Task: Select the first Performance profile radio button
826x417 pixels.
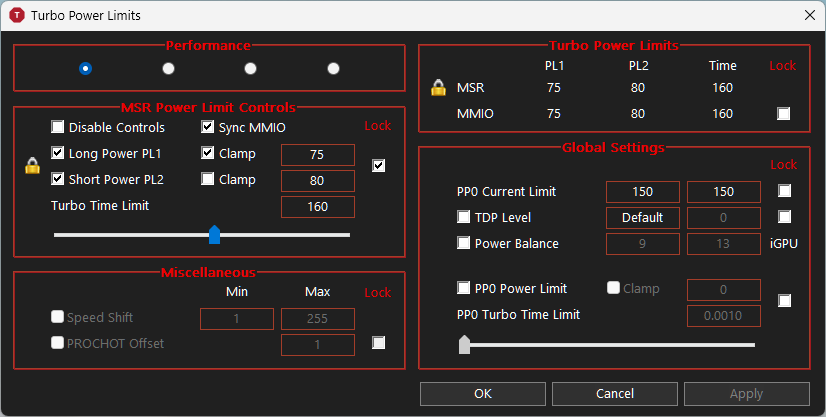Action: click(x=86, y=68)
